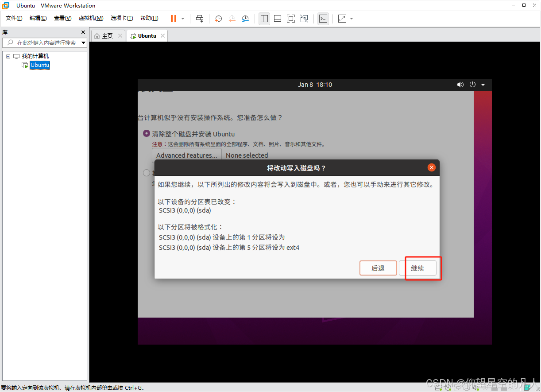Enter full screen mode
Viewport: 541px width, 392px height.
[x=291, y=19]
